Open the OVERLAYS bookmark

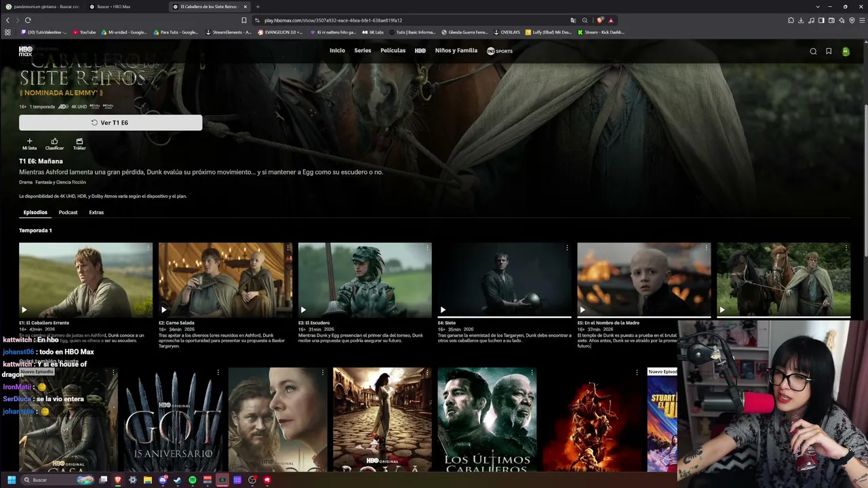click(507, 32)
